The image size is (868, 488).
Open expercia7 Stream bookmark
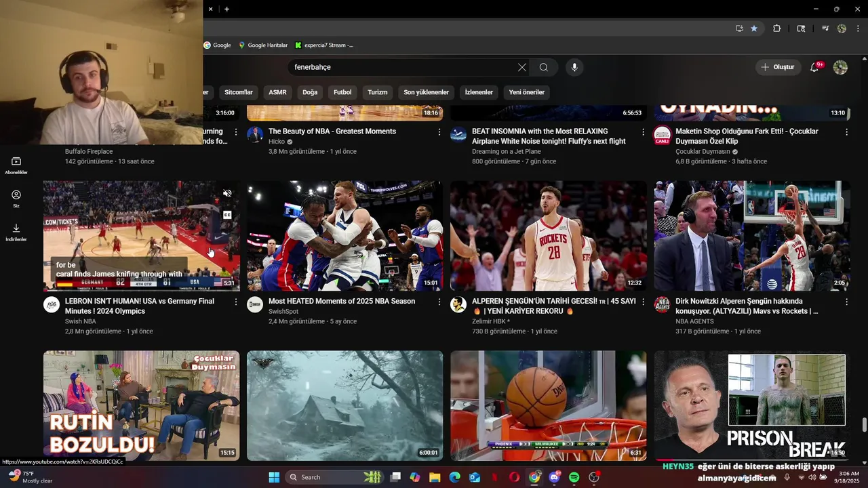[325, 45]
